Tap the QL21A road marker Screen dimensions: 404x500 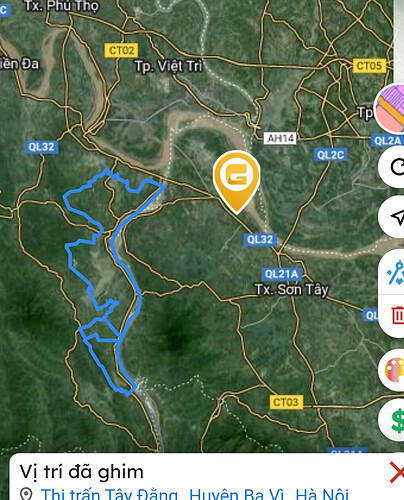(281, 274)
